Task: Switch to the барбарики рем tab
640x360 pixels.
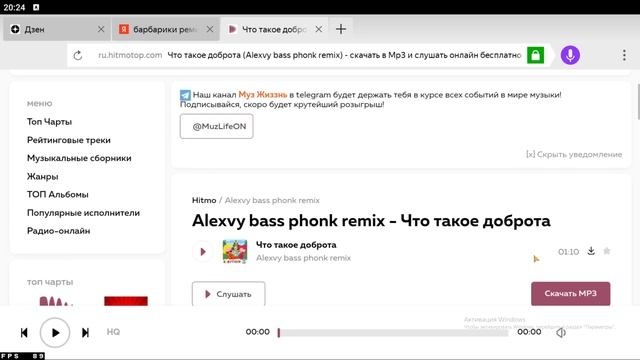Action: [165, 29]
